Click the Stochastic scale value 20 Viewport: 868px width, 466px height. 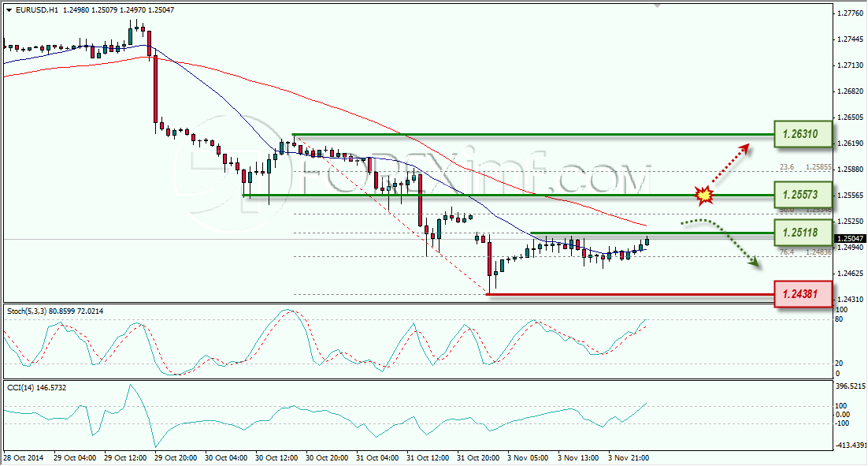coord(839,363)
